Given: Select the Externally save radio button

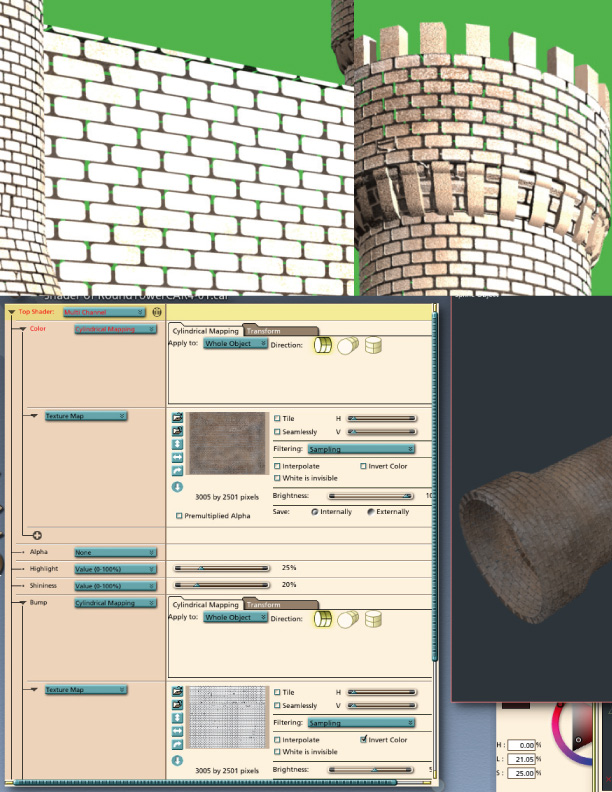Looking at the screenshot, I should tap(371, 512).
